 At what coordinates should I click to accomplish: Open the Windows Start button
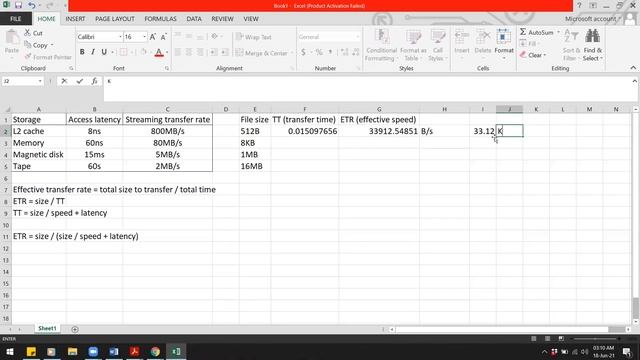click(10, 351)
